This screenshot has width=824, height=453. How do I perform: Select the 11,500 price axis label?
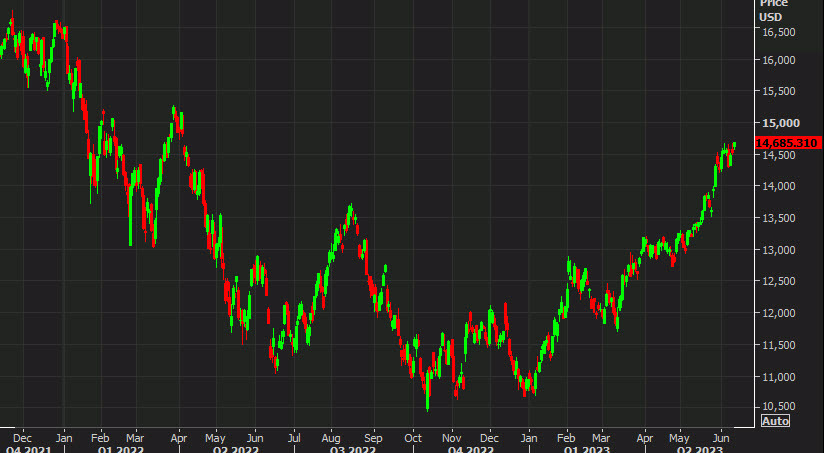pyautogui.click(x=778, y=345)
